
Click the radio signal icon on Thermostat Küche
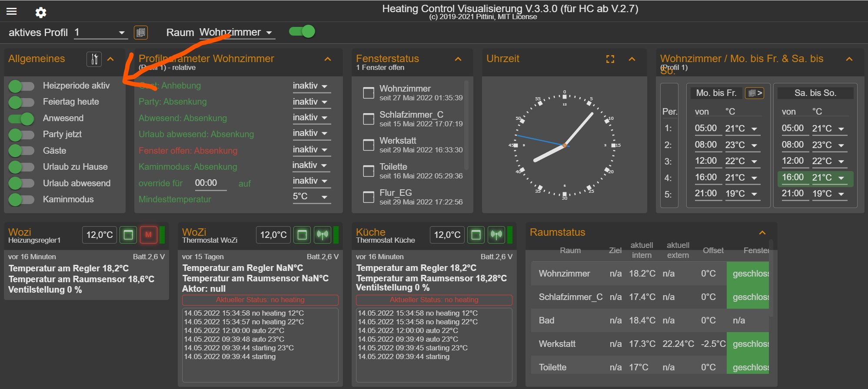[x=496, y=235]
